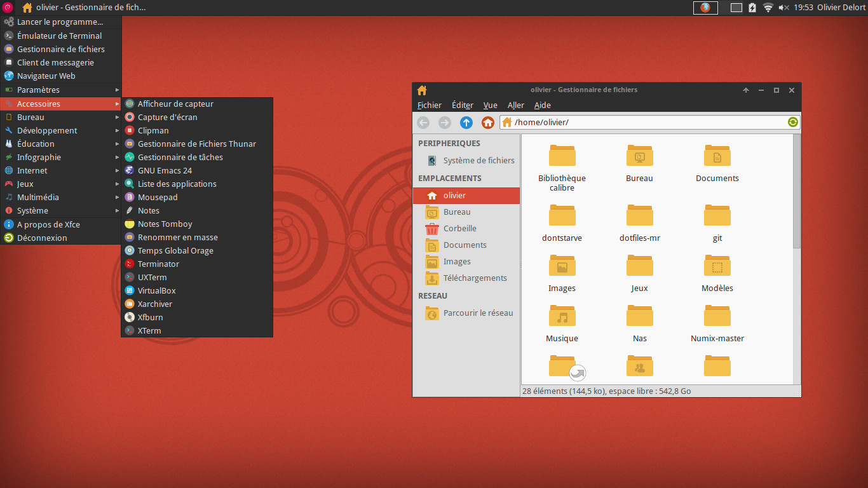The width and height of the screenshot is (868, 488).
Task: Click the volume mute indicator
Action: click(x=784, y=8)
